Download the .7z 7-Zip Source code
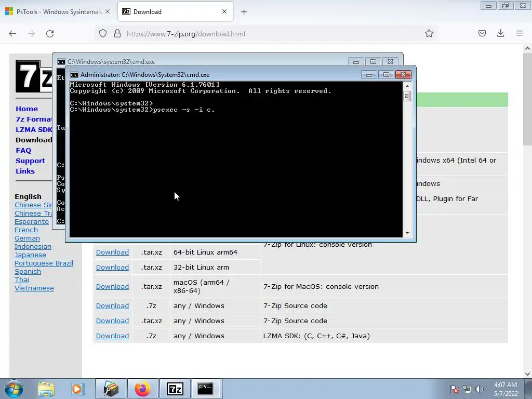The width and height of the screenshot is (532, 399). coord(112,305)
